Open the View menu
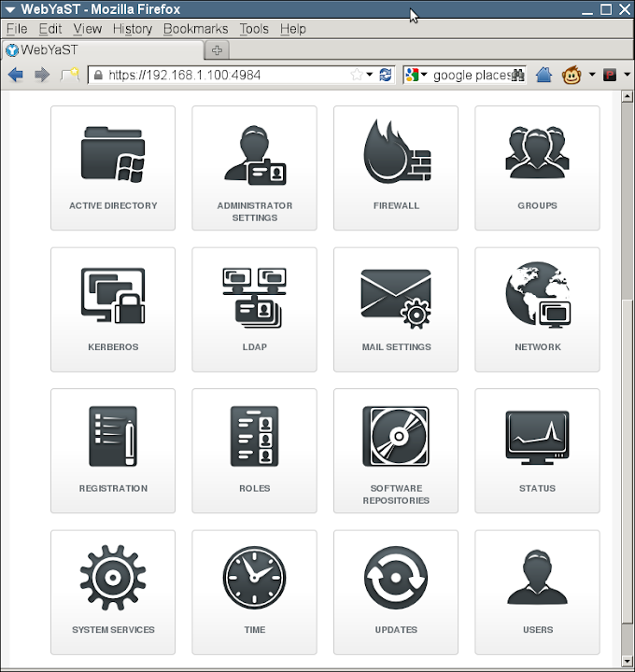This screenshot has height=672, width=635. pyautogui.click(x=88, y=29)
